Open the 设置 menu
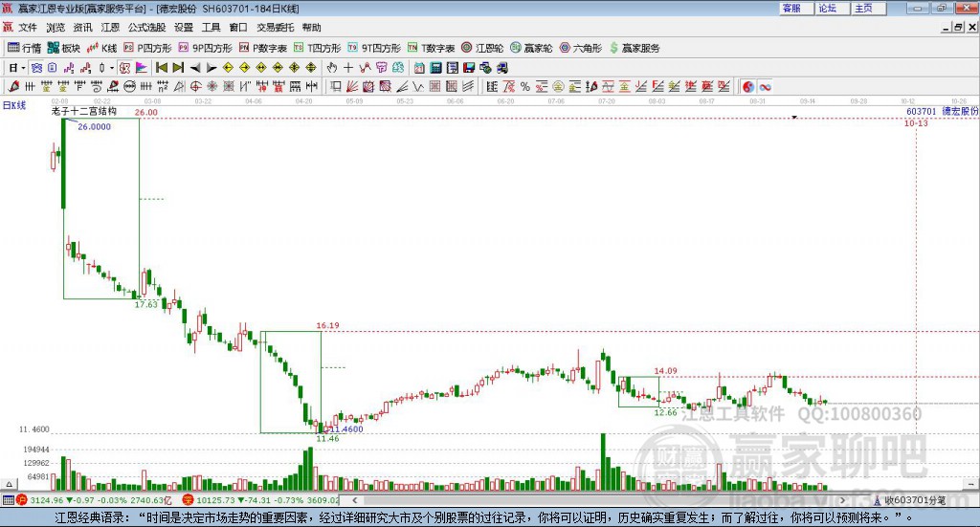Image resolution: width=980 pixels, height=527 pixels. 184,28
